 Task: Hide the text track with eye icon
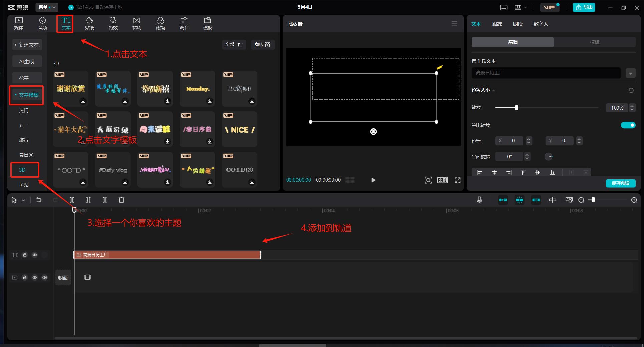[x=35, y=255]
